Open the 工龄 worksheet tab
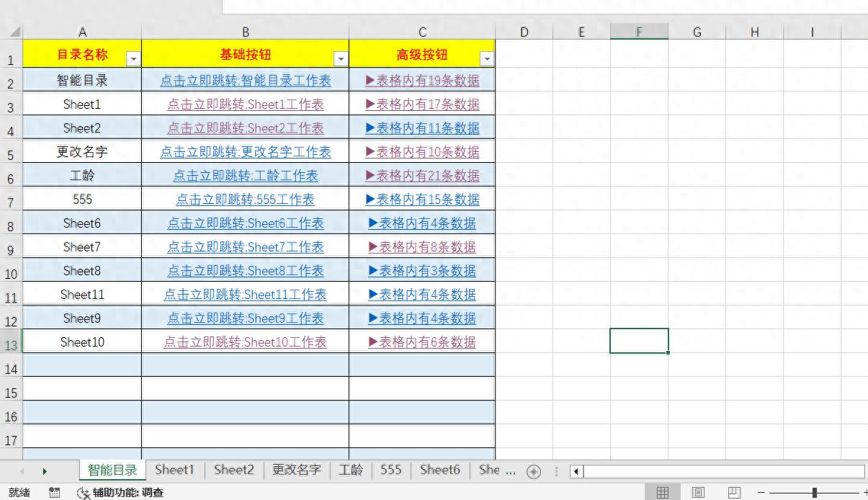868x500 pixels. pyautogui.click(x=351, y=470)
